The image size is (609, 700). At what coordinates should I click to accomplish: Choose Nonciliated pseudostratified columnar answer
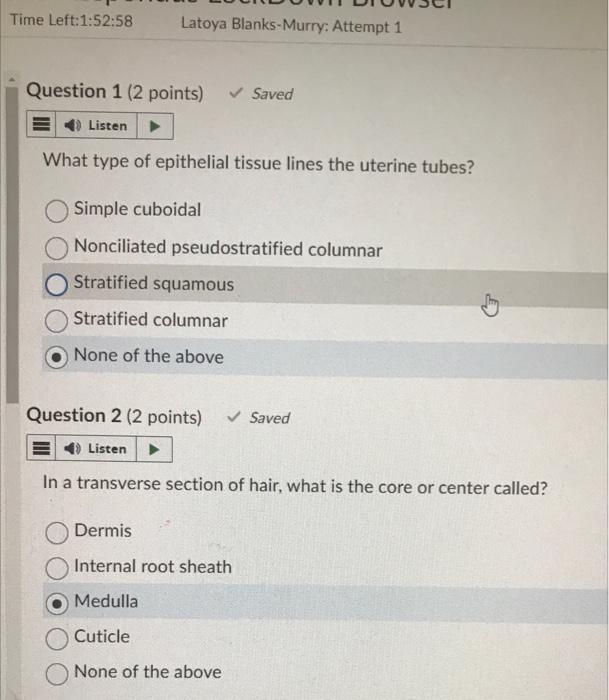click(x=56, y=248)
